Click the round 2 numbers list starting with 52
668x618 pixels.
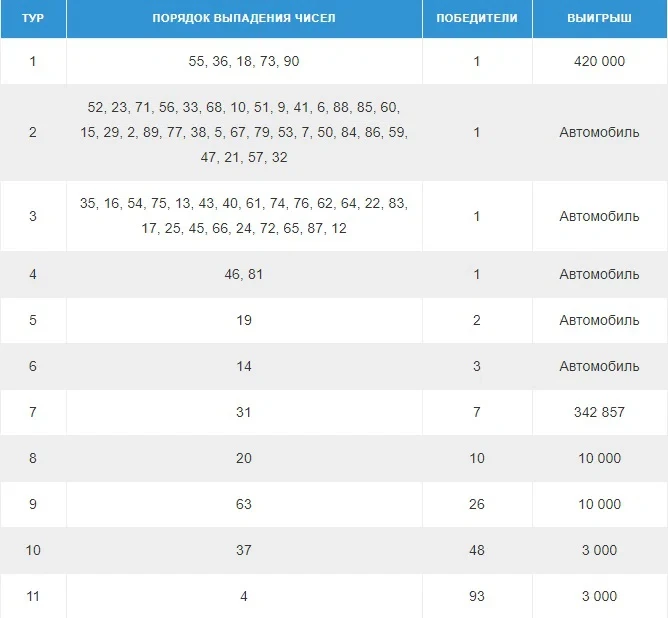pyautogui.click(x=244, y=132)
